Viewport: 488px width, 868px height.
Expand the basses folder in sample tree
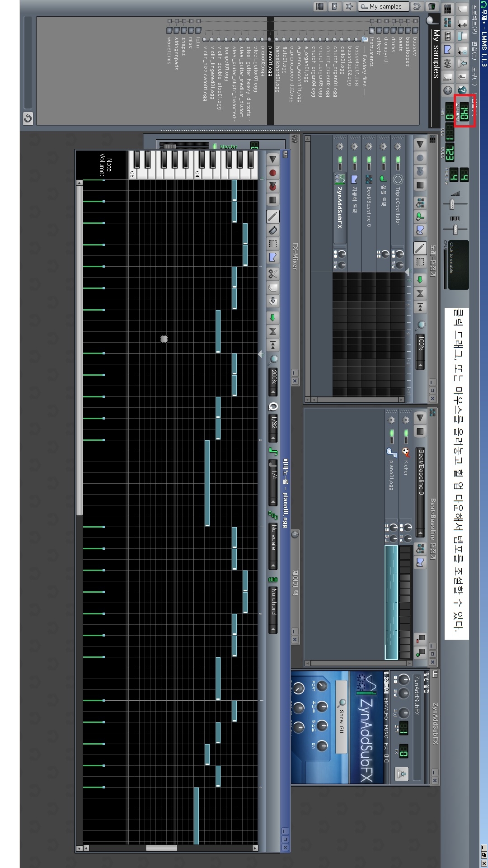click(415, 21)
